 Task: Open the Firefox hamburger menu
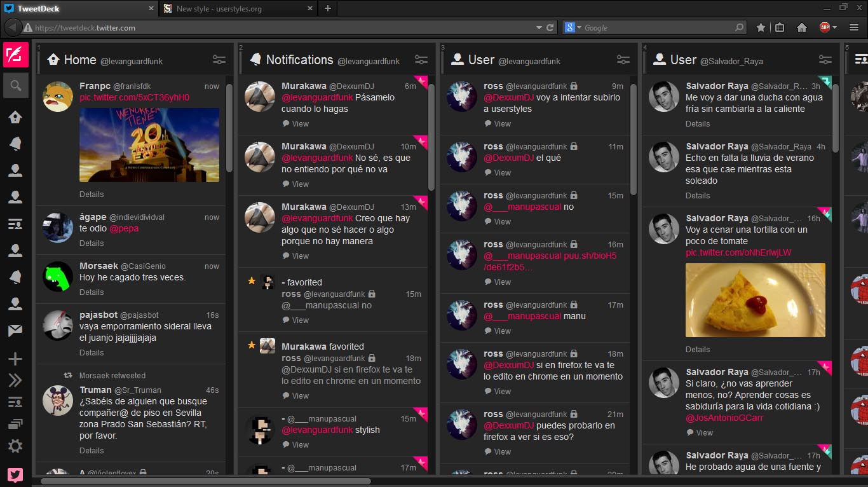(x=855, y=27)
